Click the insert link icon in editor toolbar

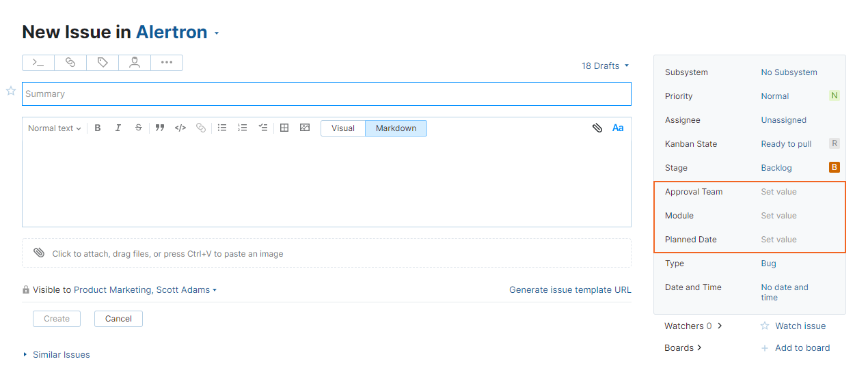point(201,128)
